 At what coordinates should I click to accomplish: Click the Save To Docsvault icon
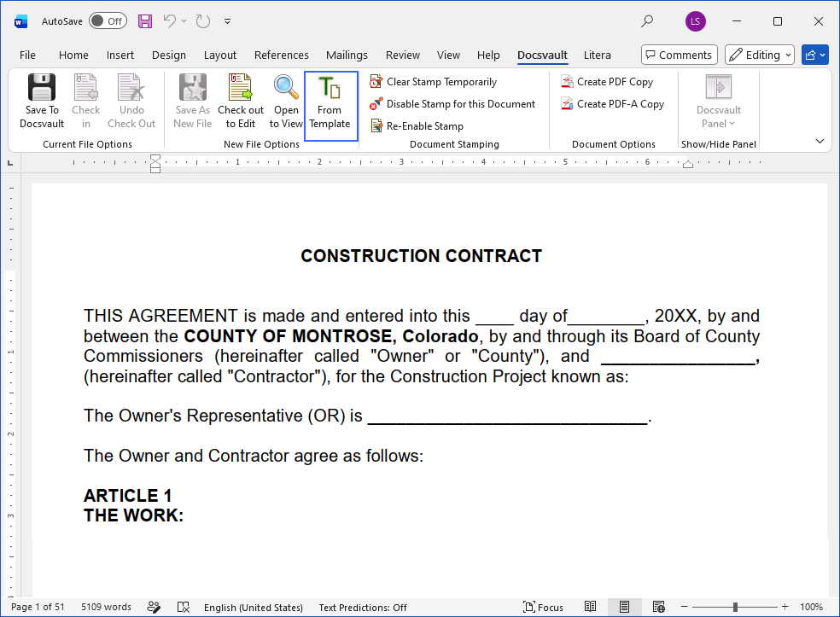point(42,87)
